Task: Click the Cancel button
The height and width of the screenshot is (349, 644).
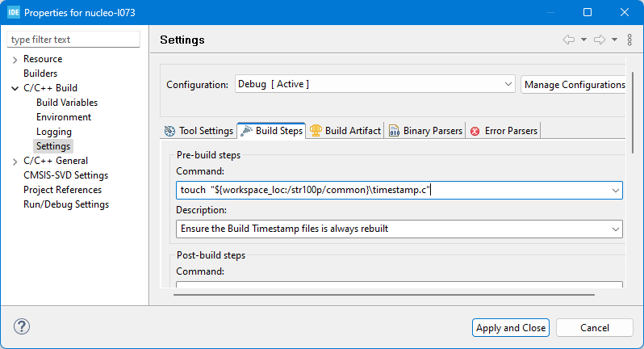Action: 595,327
